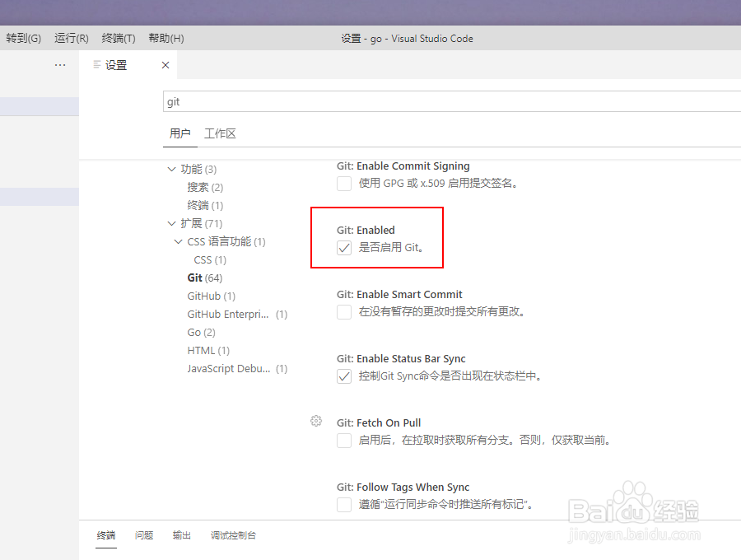Select 终端 (1) in the settings tree
This screenshot has width=741, height=560.
205,206
